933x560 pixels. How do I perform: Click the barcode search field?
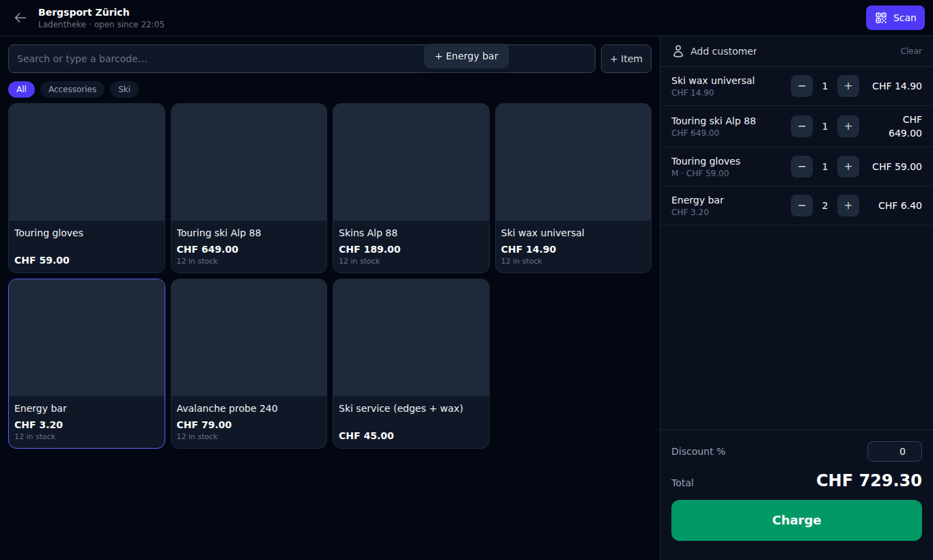pos(302,59)
